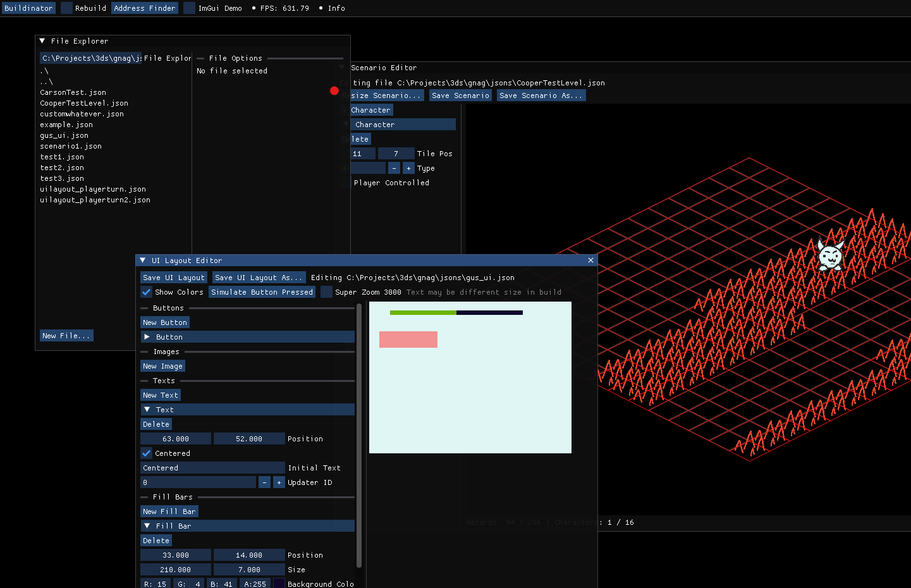Screen dimensions: 911x588
Task: Expand the Button tree node
Action: coord(147,337)
